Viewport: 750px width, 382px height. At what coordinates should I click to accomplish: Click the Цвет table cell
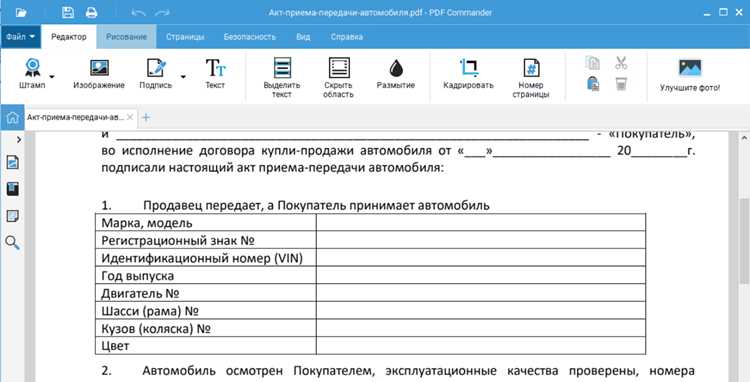pyautogui.click(x=206, y=346)
